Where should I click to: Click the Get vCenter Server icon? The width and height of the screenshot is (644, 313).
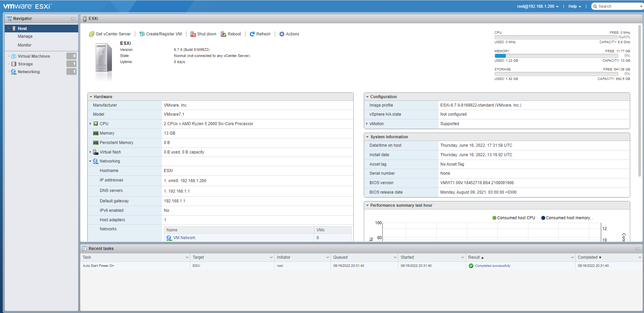91,34
